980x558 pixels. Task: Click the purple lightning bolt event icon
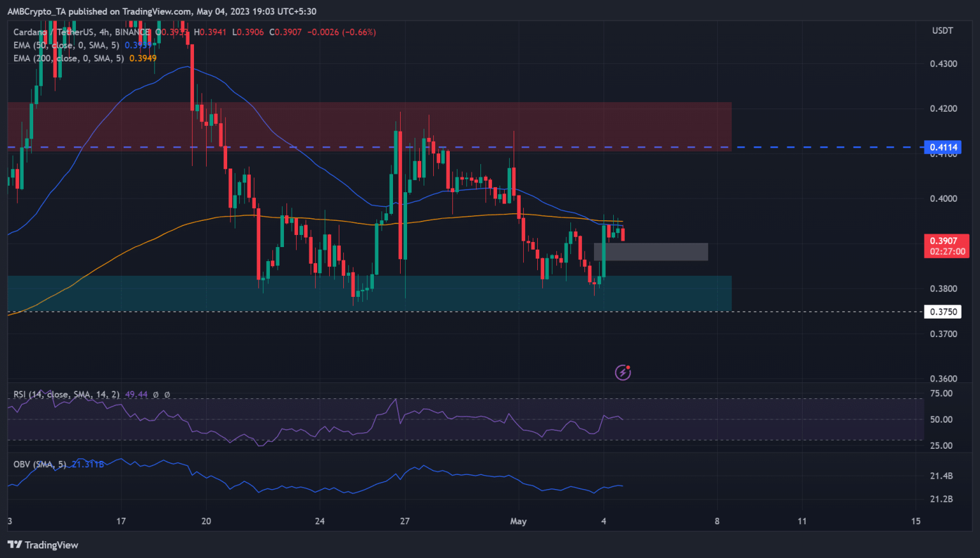tap(623, 372)
